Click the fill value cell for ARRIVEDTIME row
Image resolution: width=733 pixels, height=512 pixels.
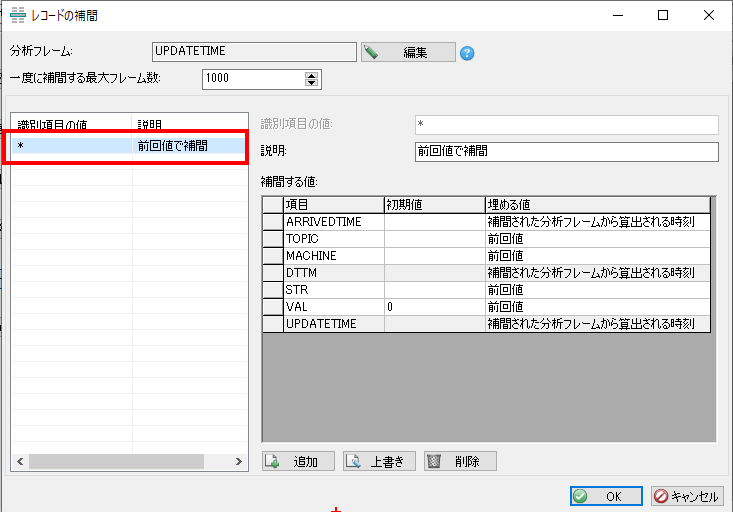click(x=597, y=222)
